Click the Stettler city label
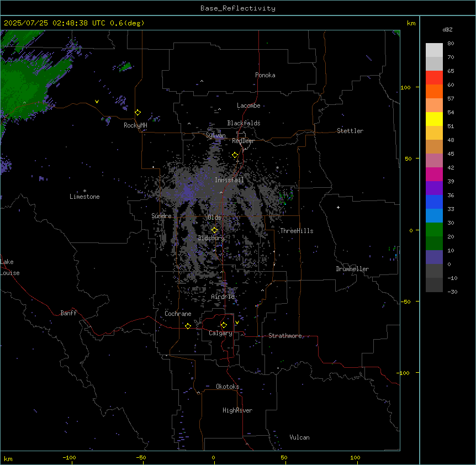 350,131
